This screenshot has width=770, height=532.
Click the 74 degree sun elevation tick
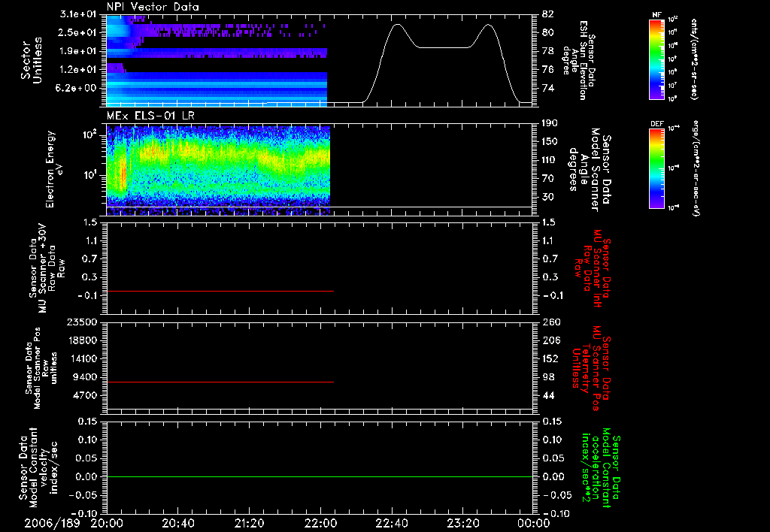tap(548, 89)
